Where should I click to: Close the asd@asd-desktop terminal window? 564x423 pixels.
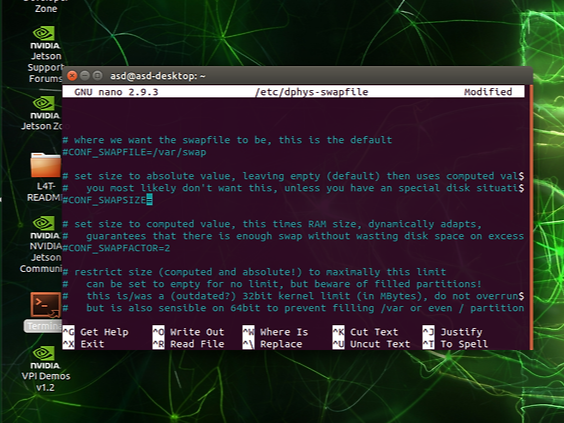[72, 76]
